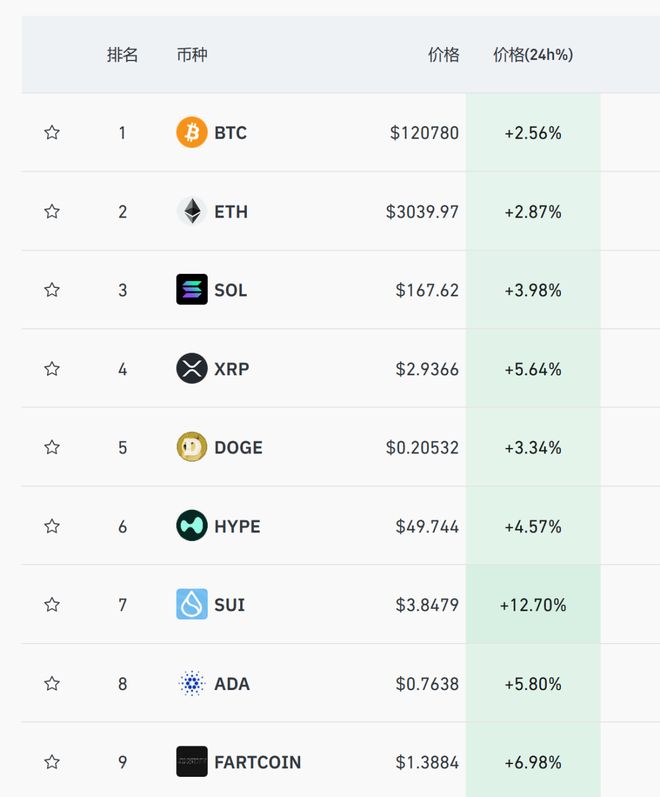660x797 pixels.
Task: Open the FARTCOIN name link
Action: pyautogui.click(x=257, y=762)
